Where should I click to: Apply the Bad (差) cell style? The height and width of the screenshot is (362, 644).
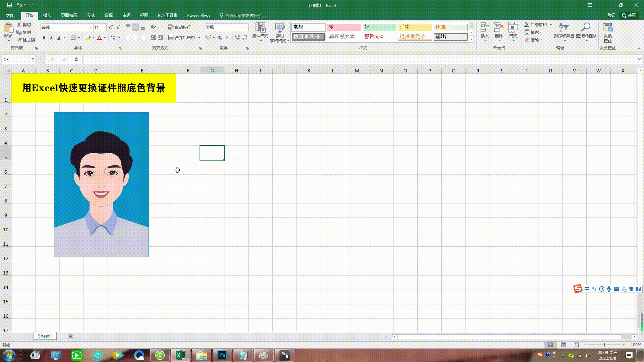(x=344, y=27)
